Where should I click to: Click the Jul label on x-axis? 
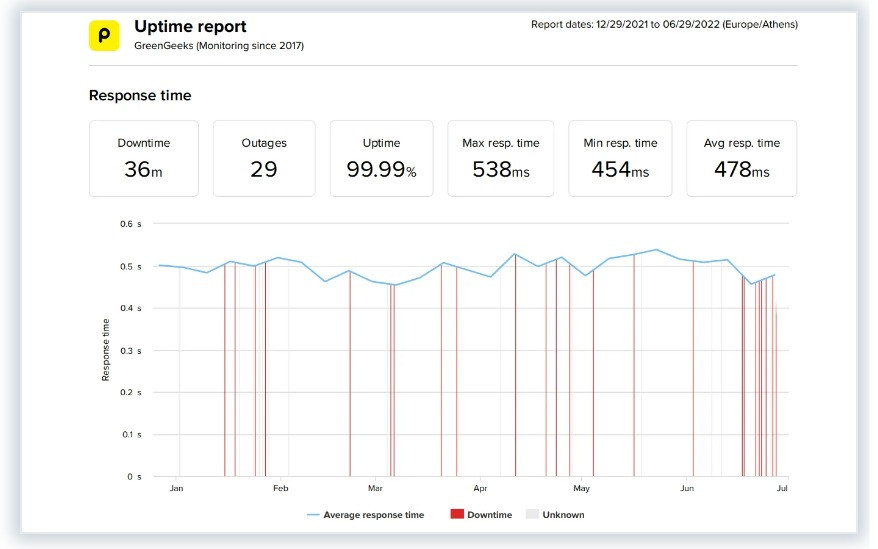tap(782, 488)
